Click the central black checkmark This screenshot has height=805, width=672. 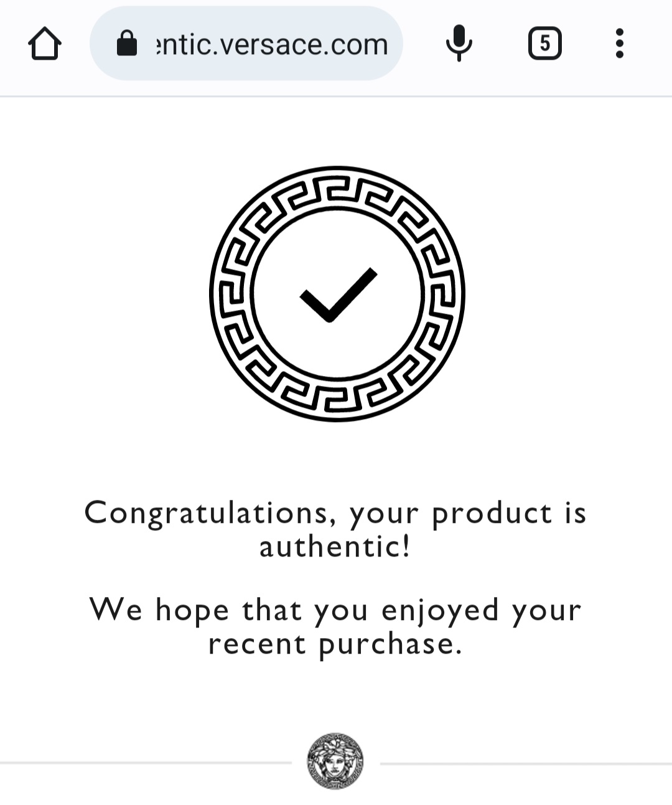click(338, 295)
